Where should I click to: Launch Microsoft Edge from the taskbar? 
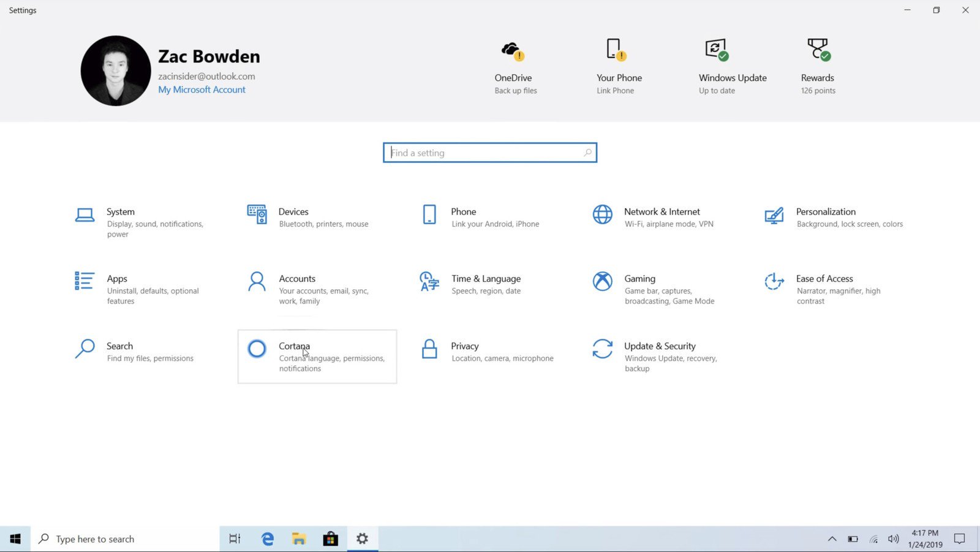point(267,539)
